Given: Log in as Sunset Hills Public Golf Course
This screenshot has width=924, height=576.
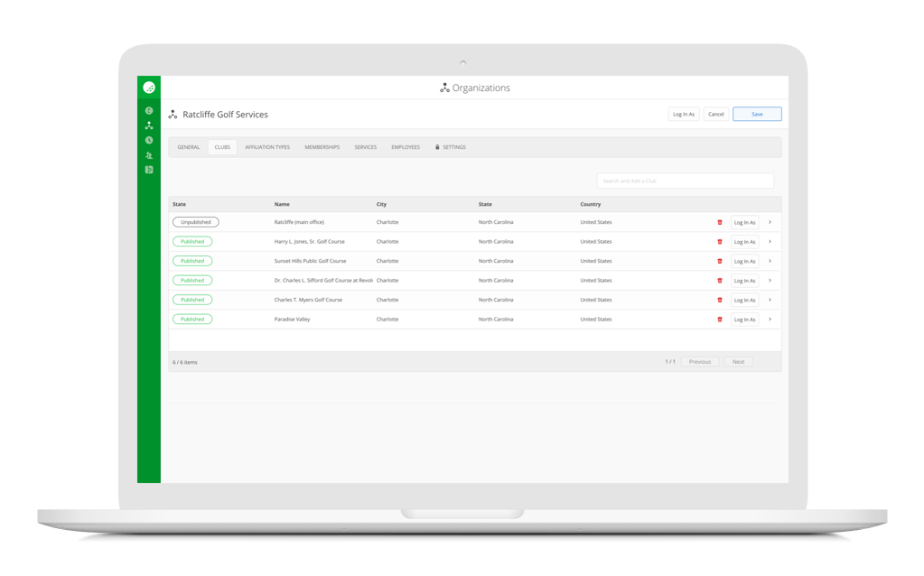Looking at the screenshot, I should click(x=745, y=262).
